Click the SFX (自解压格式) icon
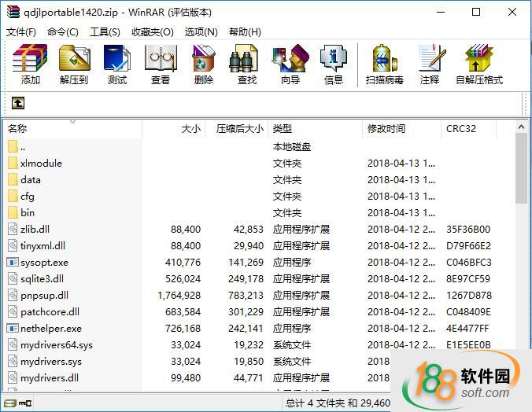Viewport: 532px width, 412px height. (x=479, y=64)
